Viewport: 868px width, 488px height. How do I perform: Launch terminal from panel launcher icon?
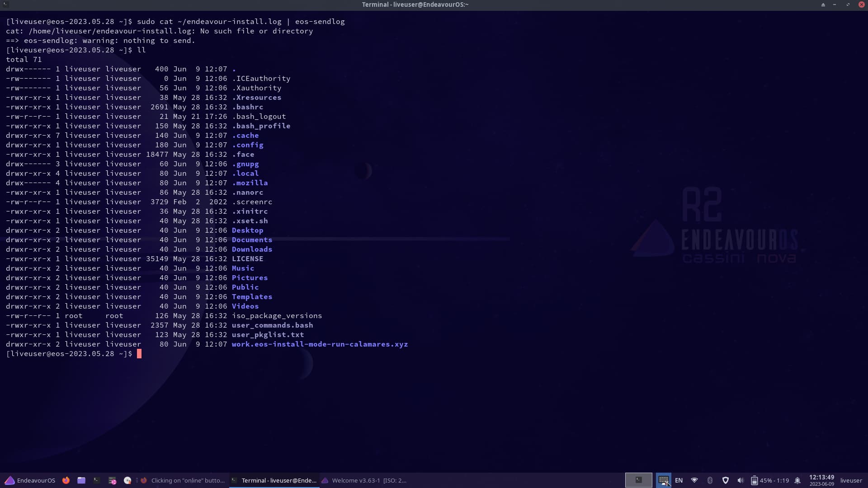(x=97, y=480)
